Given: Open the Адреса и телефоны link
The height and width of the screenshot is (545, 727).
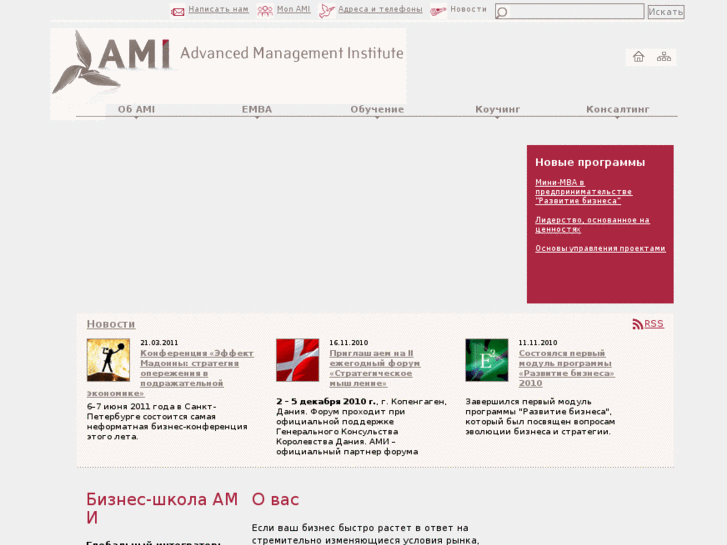Looking at the screenshot, I should tap(380, 9).
